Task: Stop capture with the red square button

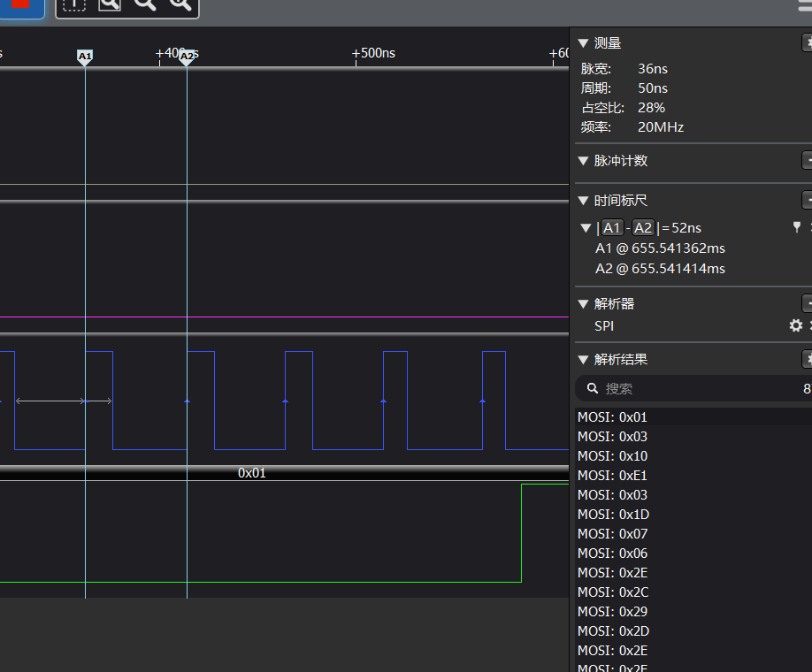Action: 20,5
